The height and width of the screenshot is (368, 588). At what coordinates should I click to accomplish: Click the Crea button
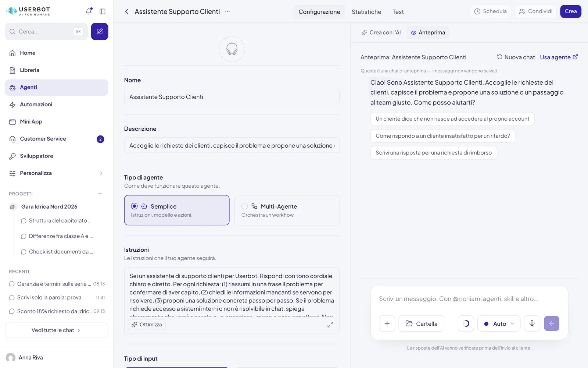pyautogui.click(x=571, y=11)
